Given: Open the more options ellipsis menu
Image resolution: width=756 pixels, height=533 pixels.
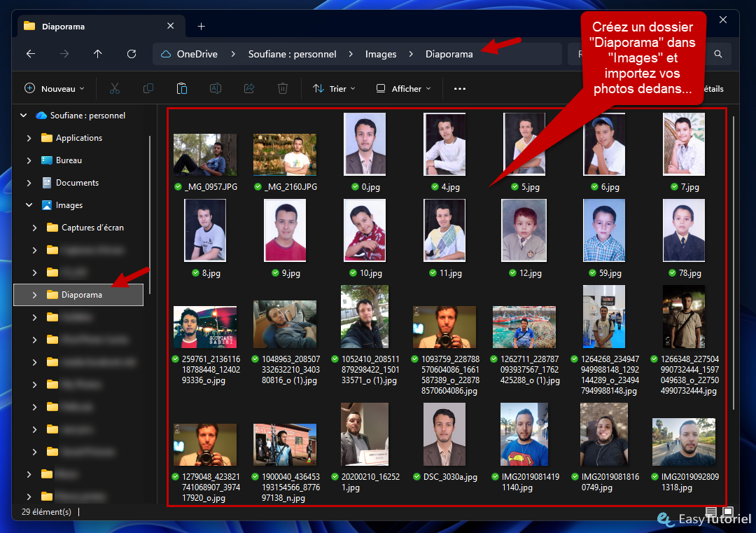Looking at the screenshot, I should 460,89.
